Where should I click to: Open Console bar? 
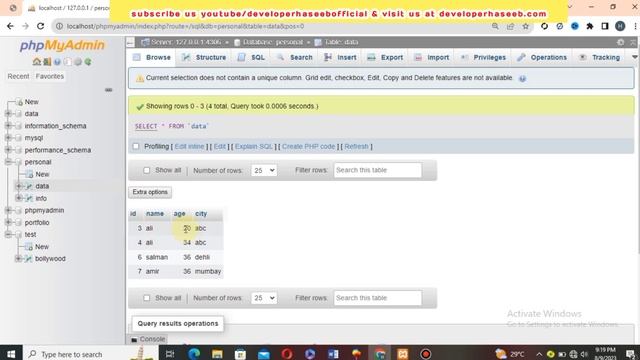[x=149, y=339]
